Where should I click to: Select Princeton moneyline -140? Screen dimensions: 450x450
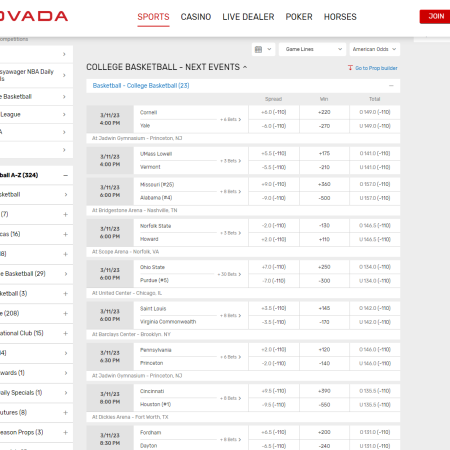point(324,363)
